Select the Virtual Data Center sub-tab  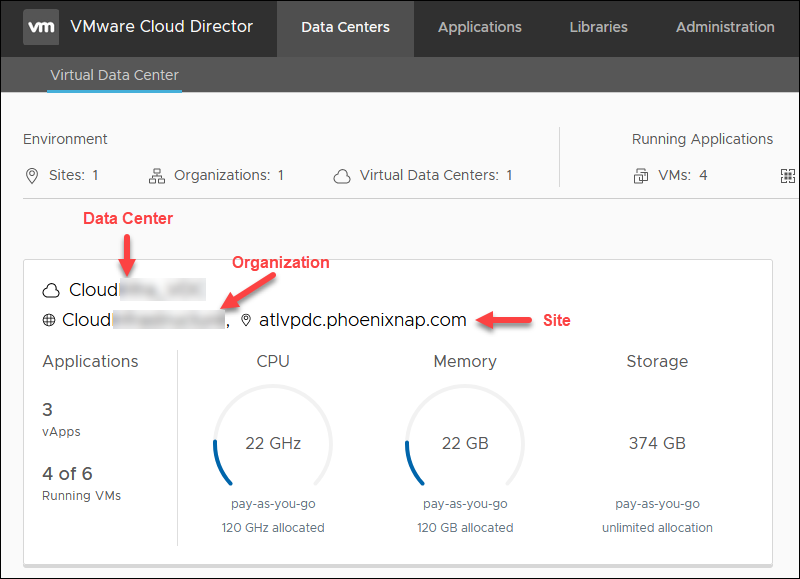[114, 75]
